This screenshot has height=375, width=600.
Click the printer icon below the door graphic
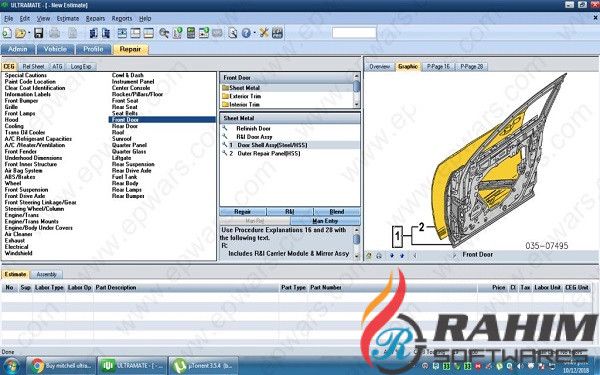379,256
